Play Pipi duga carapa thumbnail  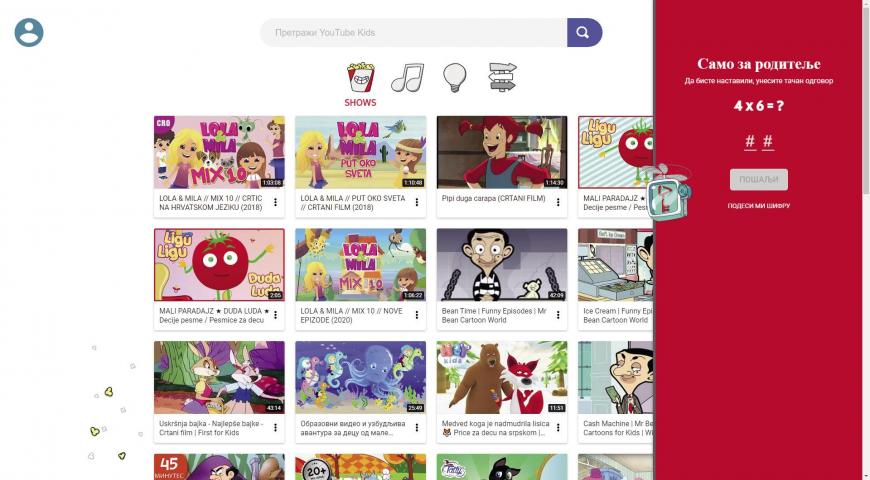(502, 152)
